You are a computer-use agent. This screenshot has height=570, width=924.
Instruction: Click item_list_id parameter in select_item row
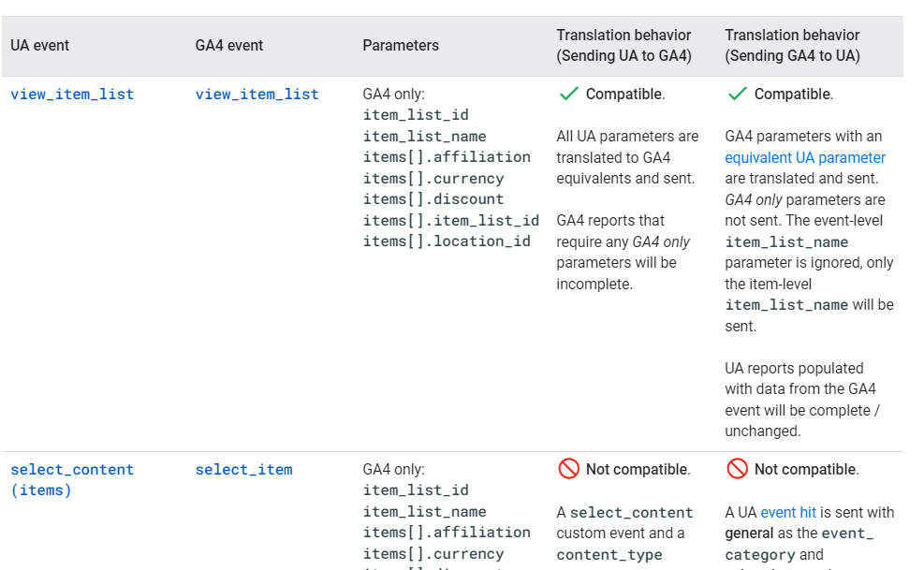click(x=416, y=490)
